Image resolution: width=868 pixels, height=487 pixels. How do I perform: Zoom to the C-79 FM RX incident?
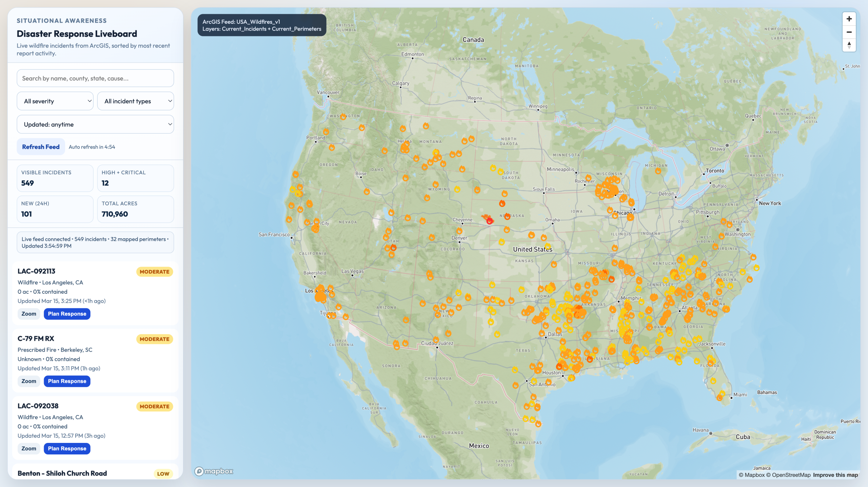[29, 381]
